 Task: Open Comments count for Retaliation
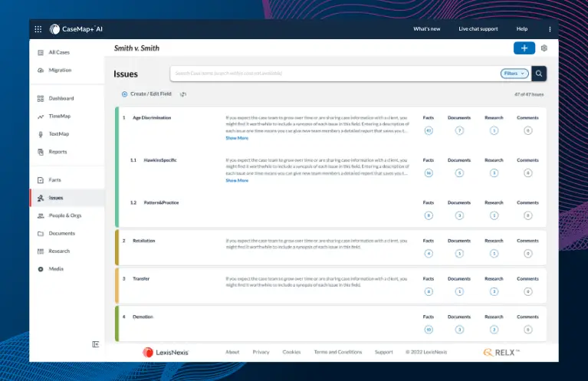click(527, 254)
